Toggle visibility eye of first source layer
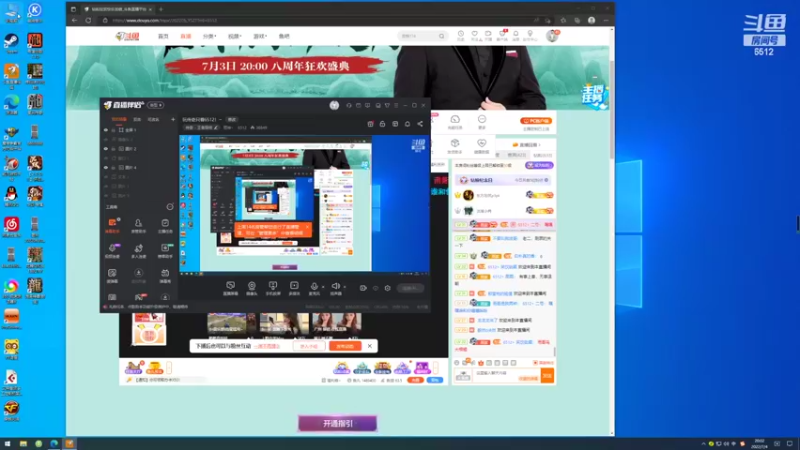Image resolution: width=800 pixels, height=450 pixels. tap(106, 130)
